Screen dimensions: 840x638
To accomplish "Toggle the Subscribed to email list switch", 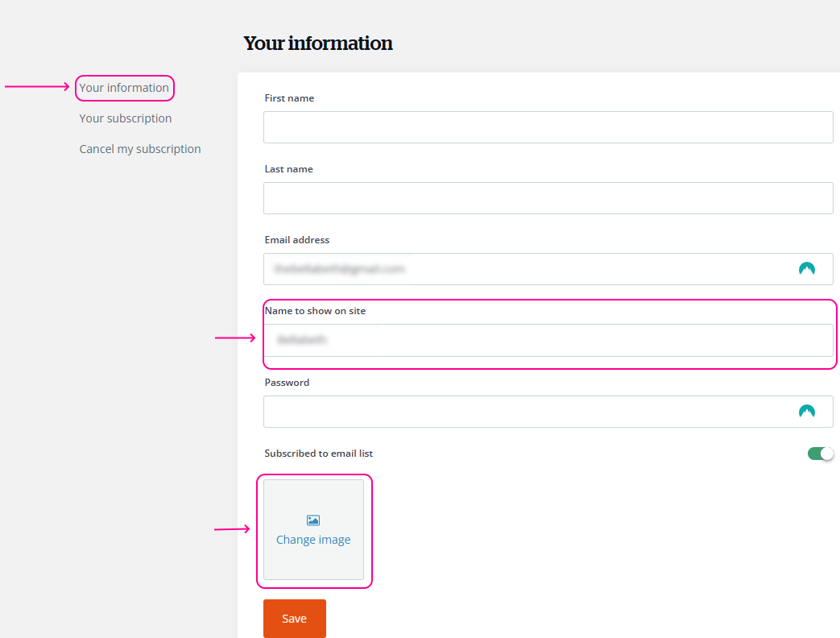I will point(820,454).
